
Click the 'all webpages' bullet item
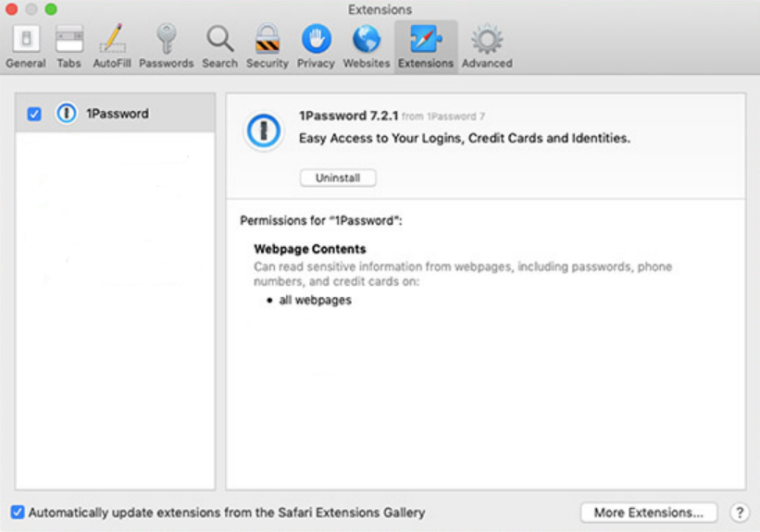(x=315, y=300)
